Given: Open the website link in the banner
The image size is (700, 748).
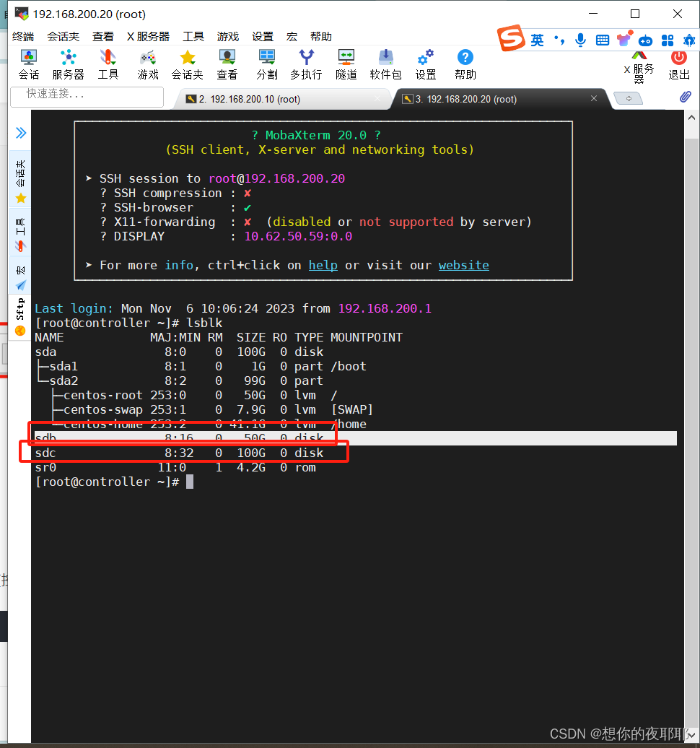Looking at the screenshot, I should [x=463, y=265].
